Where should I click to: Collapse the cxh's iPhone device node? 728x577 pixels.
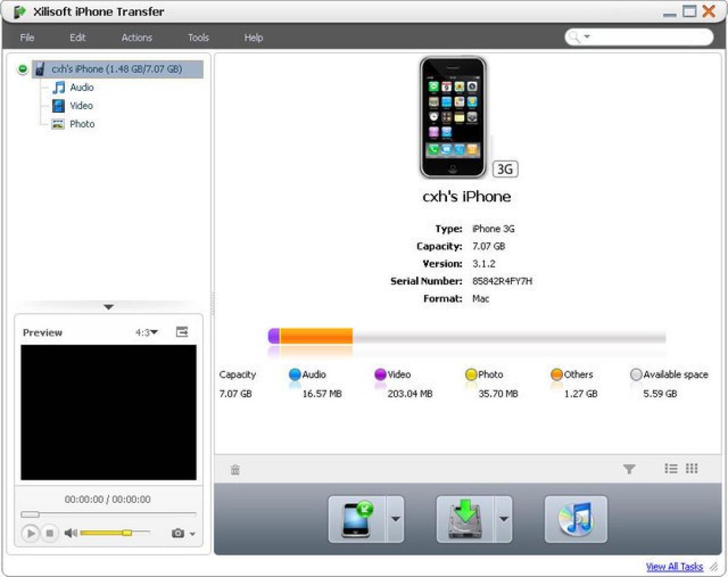click(x=22, y=69)
